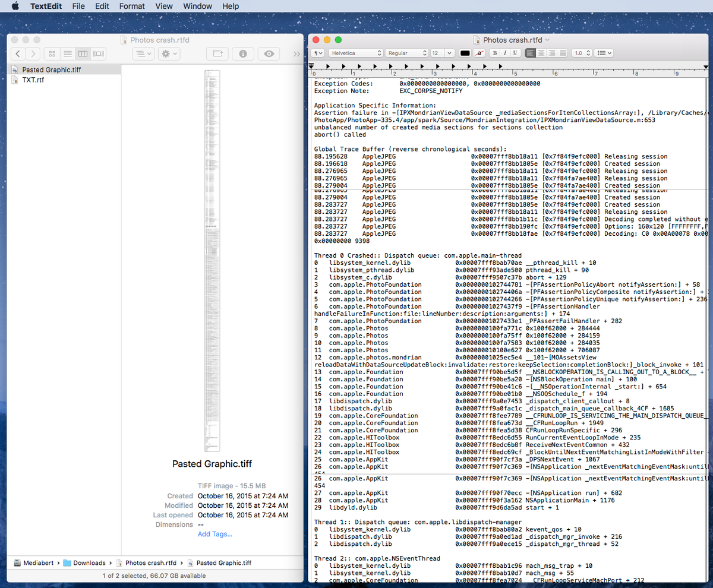Toggle underline formatting

(x=515, y=53)
